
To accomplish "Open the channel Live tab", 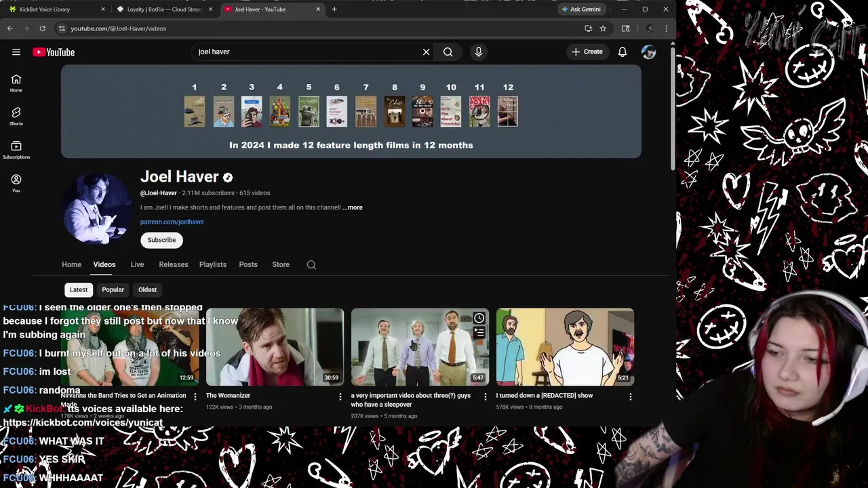I will point(137,264).
